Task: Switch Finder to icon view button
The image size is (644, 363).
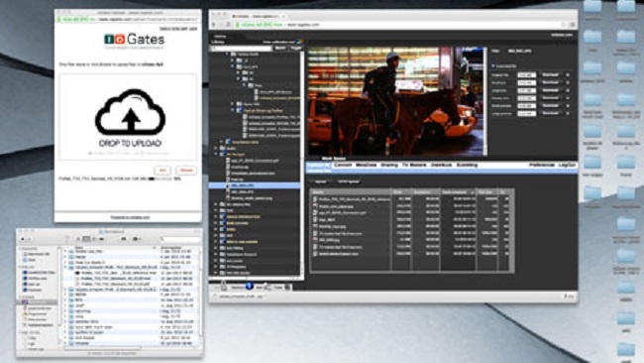Action: 78,239
